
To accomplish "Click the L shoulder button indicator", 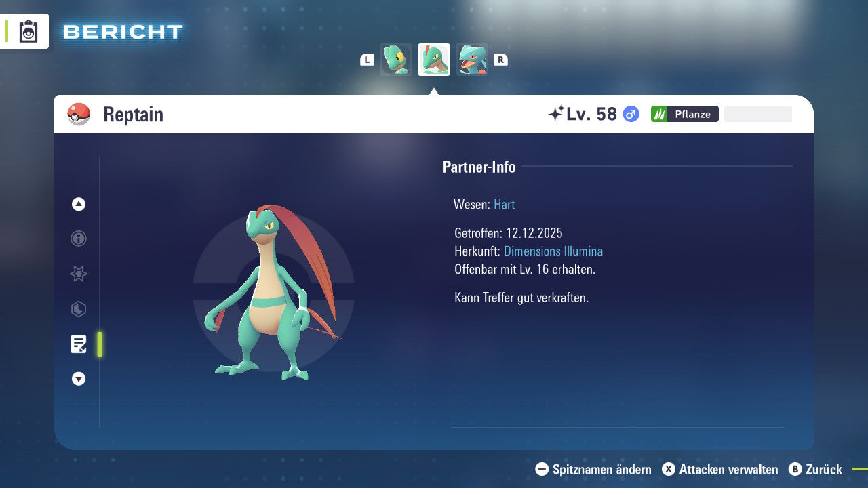I will (366, 60).
